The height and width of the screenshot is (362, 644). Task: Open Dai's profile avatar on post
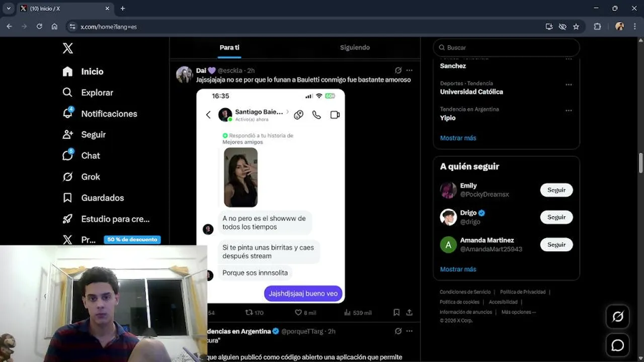[185, 74]
